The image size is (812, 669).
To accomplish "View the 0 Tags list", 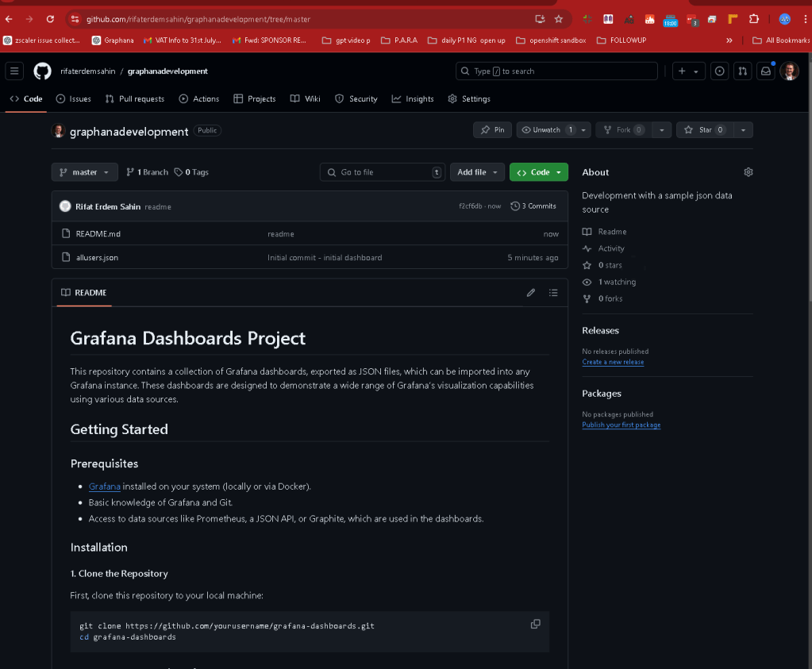I will (x=191, y=172).
